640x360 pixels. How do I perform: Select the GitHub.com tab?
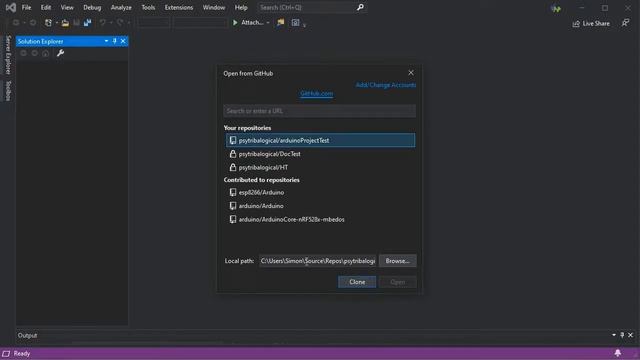[x=316, y=93]
